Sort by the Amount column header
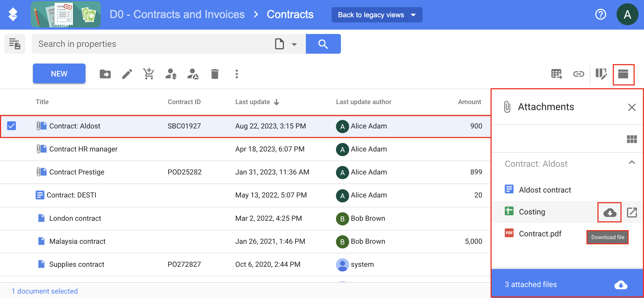 tap(469, 102)
